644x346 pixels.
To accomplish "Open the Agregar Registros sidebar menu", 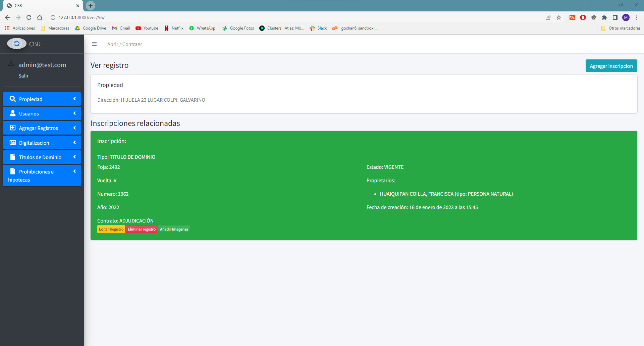I will pos(39,128).
